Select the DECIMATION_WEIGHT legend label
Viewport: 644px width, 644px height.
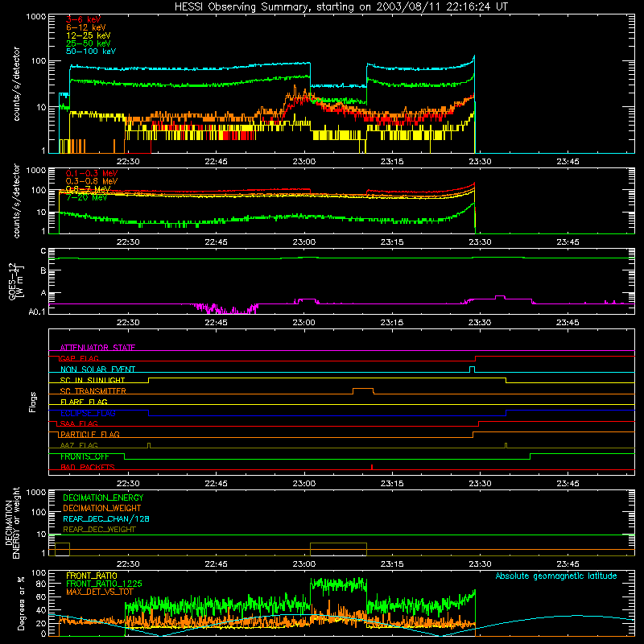[102, 508]
